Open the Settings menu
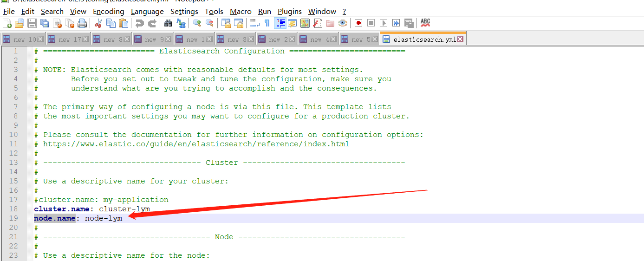 184,11
